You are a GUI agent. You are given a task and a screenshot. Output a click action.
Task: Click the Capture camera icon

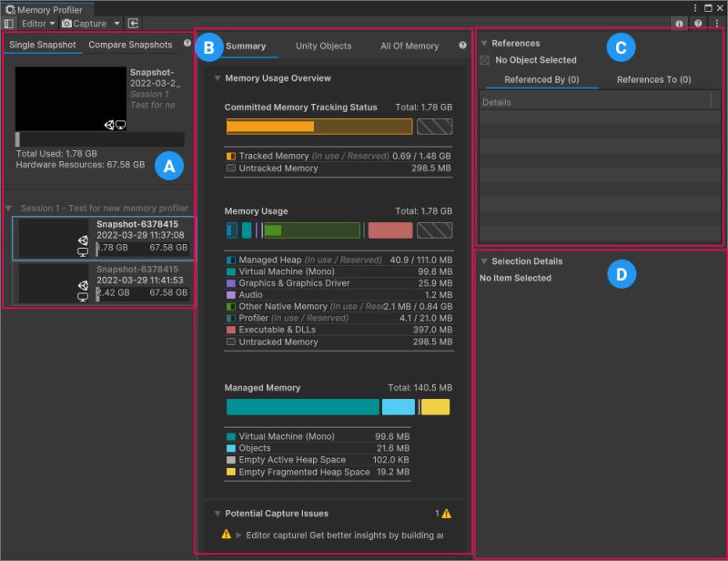[69, 23]
